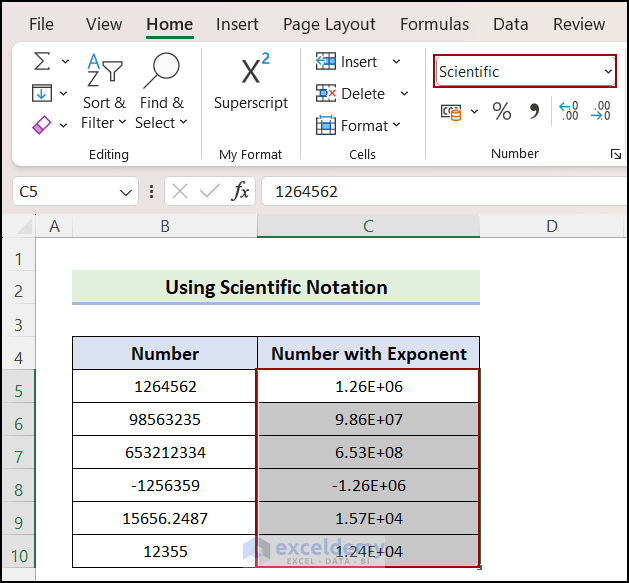This screenshot has height=583, width=629.
Task: Open the Format cells menu
Action: (x=358, y=126)
